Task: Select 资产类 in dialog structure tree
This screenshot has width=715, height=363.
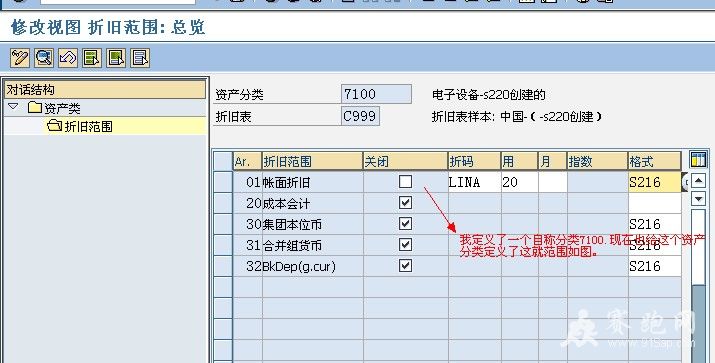Action: click(62, 108)
